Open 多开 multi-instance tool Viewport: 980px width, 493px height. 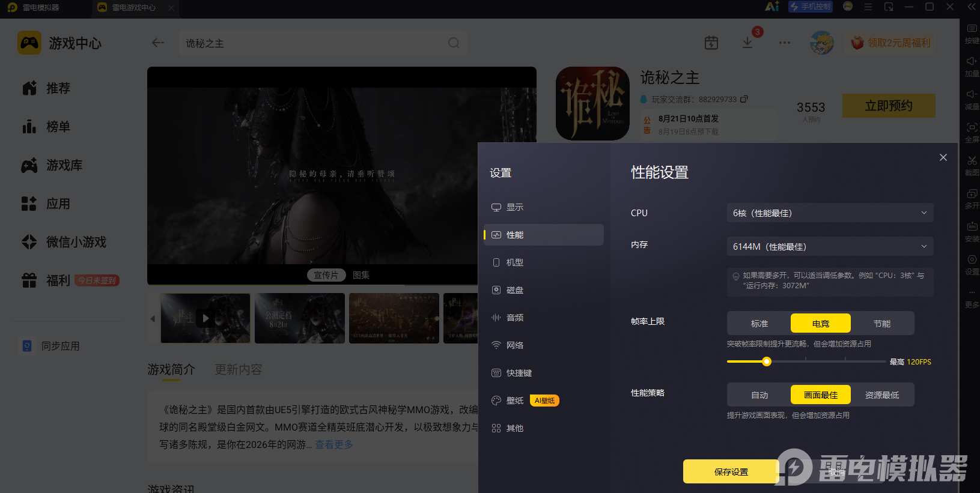[972, 199]
